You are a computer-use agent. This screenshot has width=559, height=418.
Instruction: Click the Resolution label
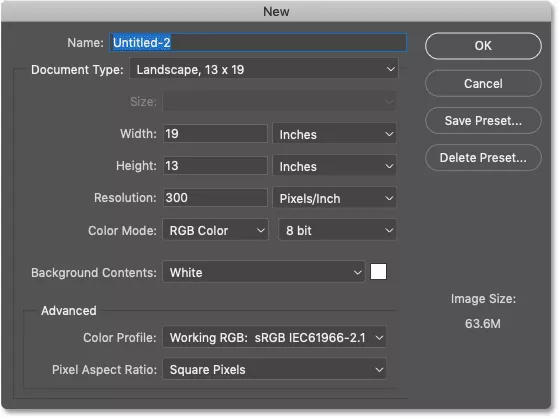tap(125, 198)
